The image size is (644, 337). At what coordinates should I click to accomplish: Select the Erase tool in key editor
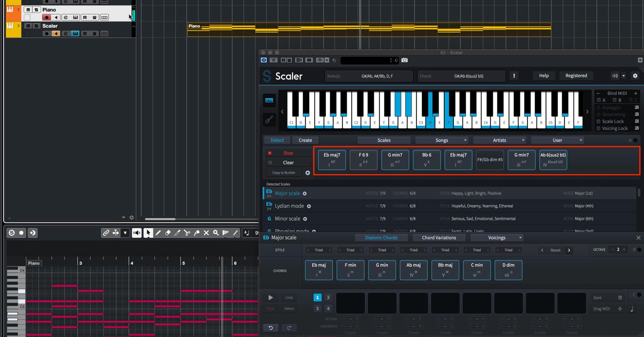168,233
